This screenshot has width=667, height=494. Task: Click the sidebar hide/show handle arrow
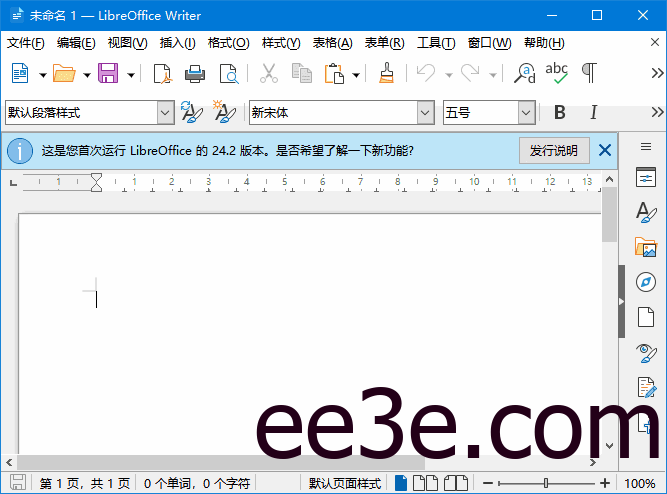pyautogui.click(x=621, y=301)
